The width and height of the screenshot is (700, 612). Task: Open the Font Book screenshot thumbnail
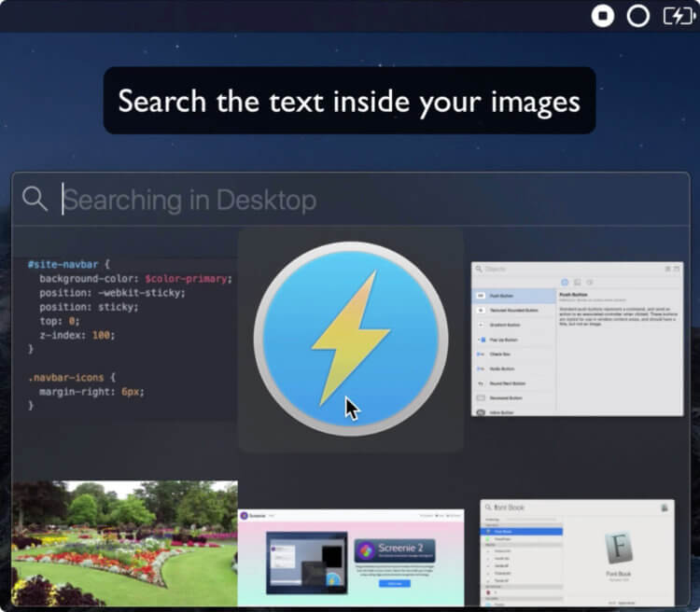577,552
